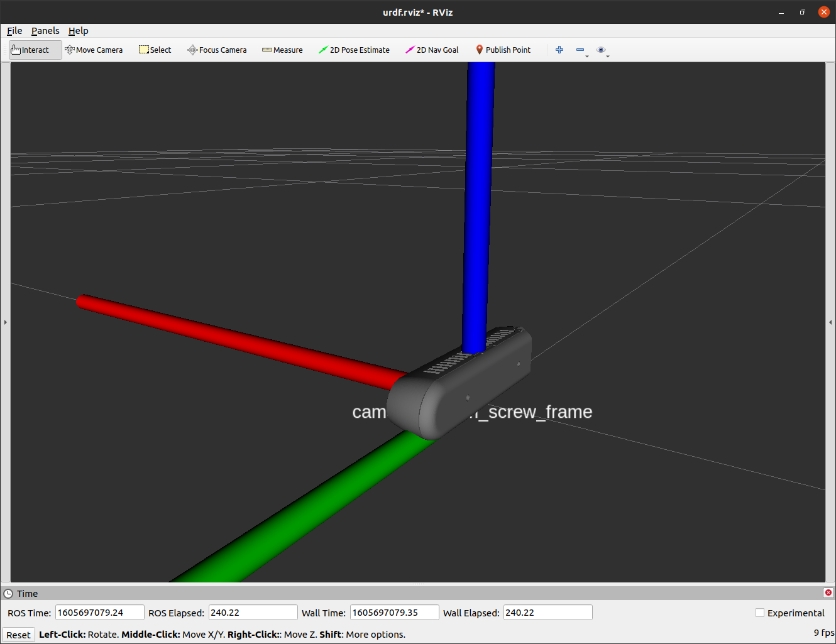Image resolution: width=836 pixels, height=644 pixels.
Task: Click the Reset button
Action: tap(18, 635)
